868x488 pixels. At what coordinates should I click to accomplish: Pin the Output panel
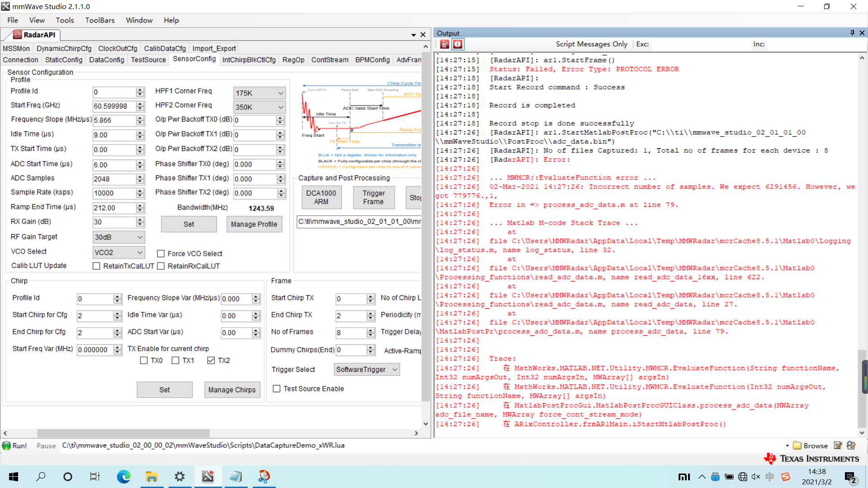coord(852,33)
